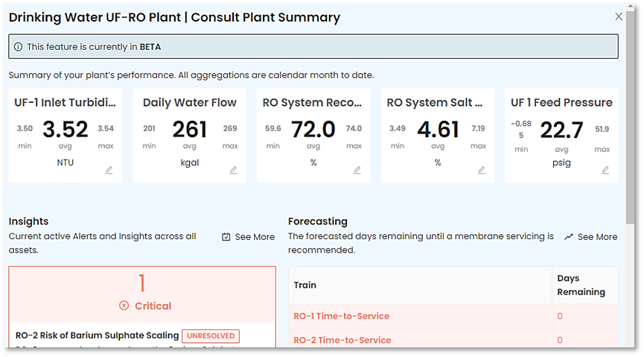644x357 pixels.
Task: Click edit pencil on UF-1 Inlet Turbidity card
Action: pyautogui.click(x=109, y=170)
